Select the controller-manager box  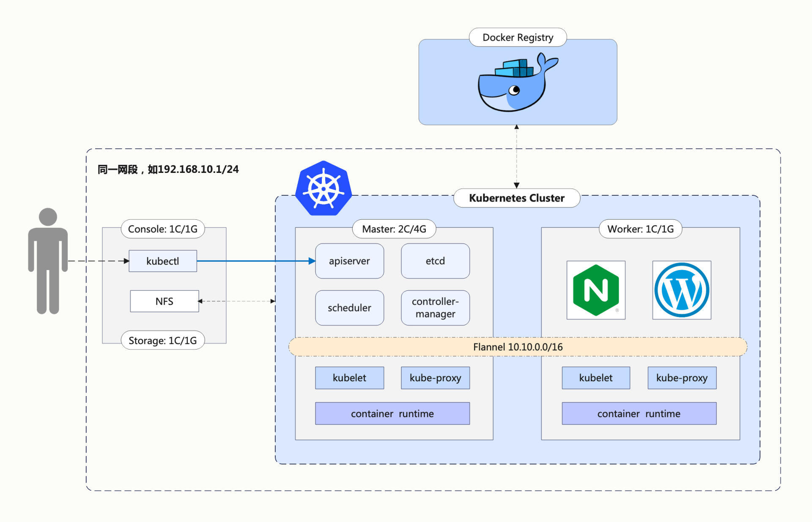435,308
